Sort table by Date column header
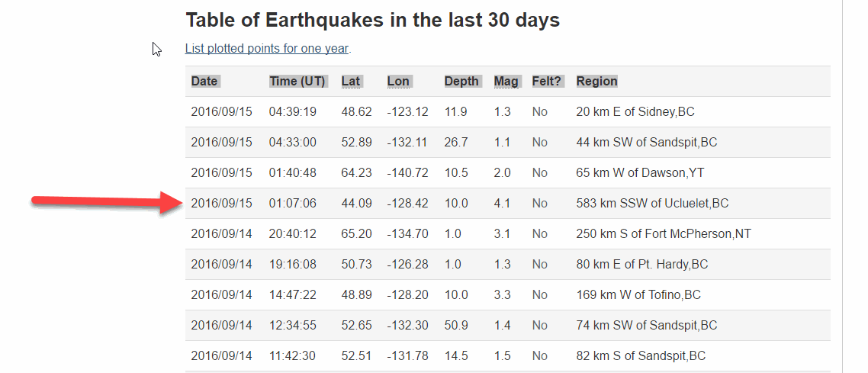 (204, 82)
